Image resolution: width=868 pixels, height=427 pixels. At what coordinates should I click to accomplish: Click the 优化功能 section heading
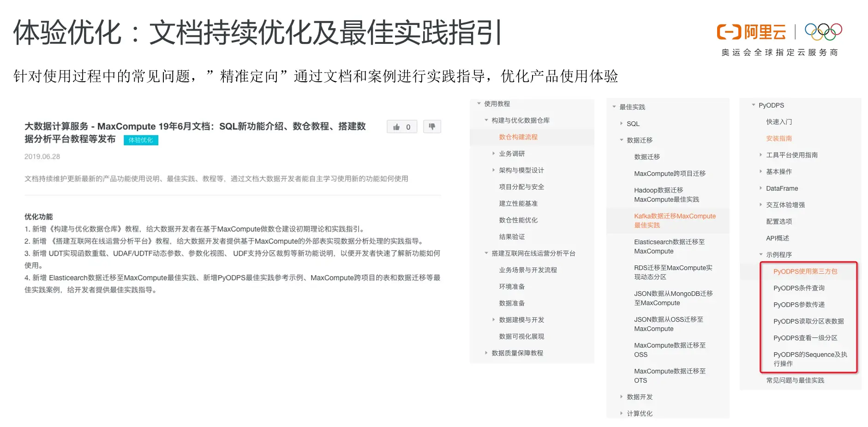click(x=38, y=217)
